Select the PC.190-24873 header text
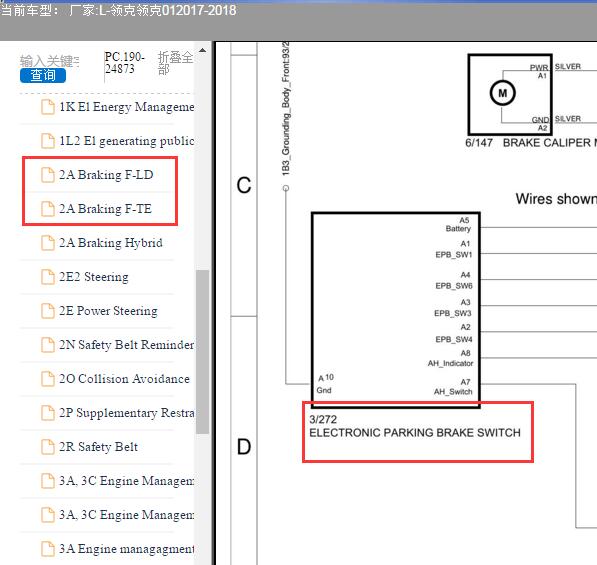597x565 pixels. tap(125, 63)
